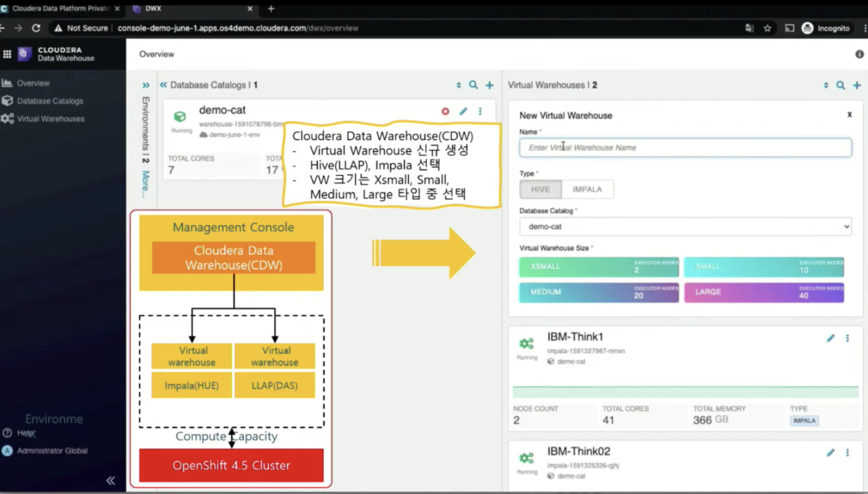Add a new Virtual Warehouse
The width and height of the screenshot is (868, 494).
pos(857,85)
